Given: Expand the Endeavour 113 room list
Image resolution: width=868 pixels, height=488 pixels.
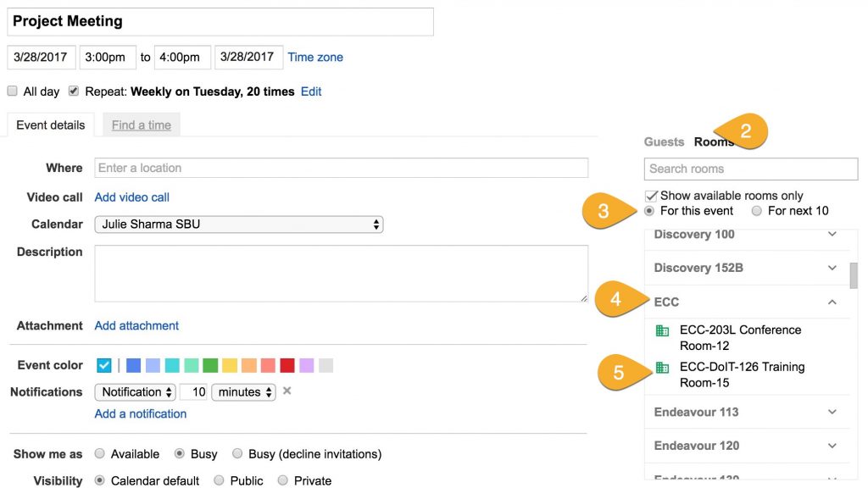Looking at the screenshot, I should 832,413.
